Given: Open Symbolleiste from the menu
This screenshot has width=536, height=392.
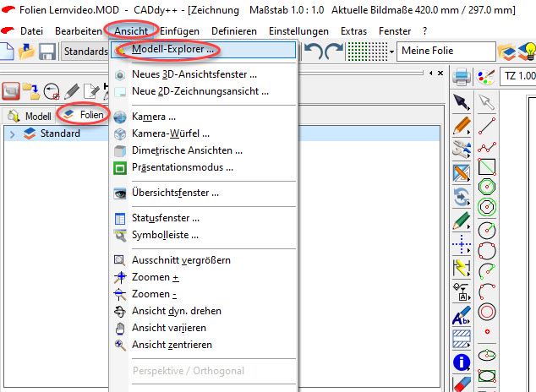Looking at the screenshot, I should 204,235.
